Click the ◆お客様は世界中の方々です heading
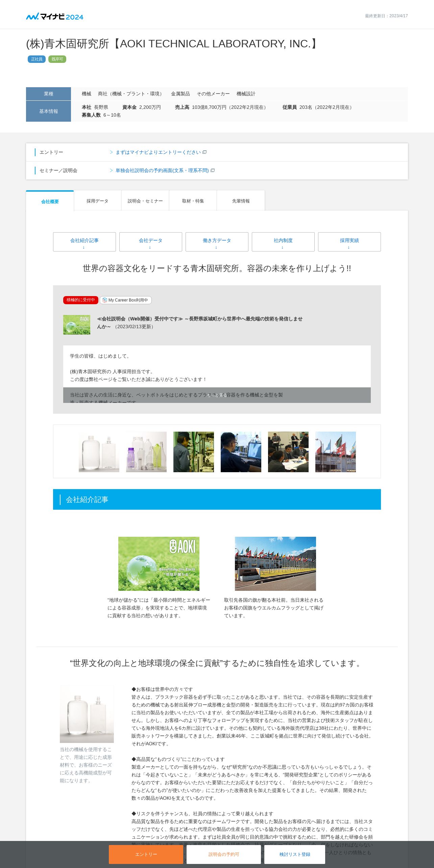The image size is (434, 868). pyautogui.click(x=162, y=689)
